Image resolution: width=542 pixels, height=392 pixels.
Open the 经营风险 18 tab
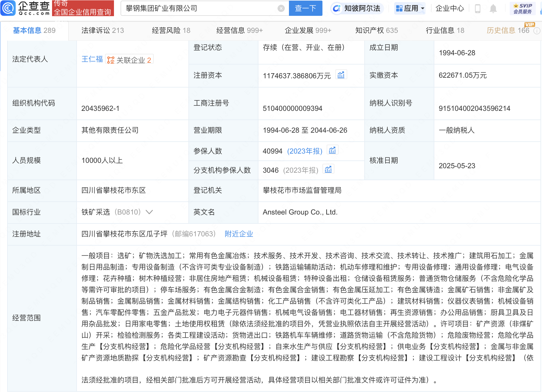(x=171, y=30)
